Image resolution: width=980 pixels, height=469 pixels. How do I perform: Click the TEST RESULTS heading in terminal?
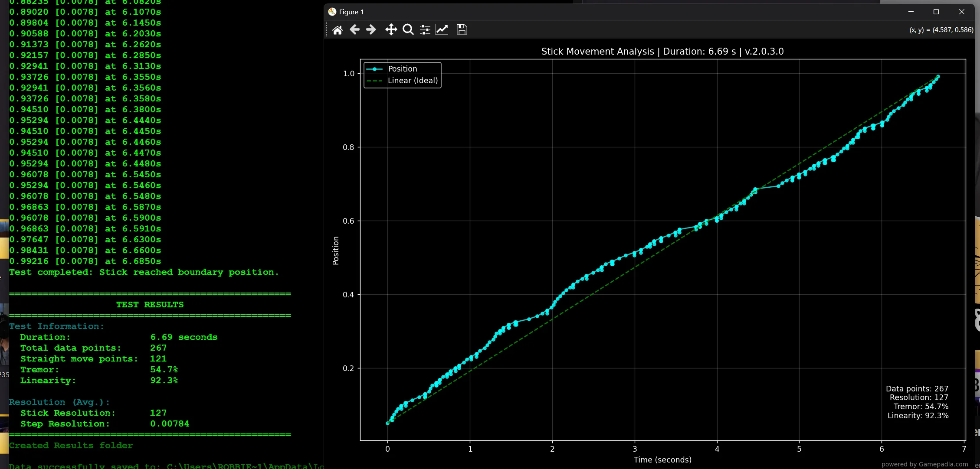point(150,304)
